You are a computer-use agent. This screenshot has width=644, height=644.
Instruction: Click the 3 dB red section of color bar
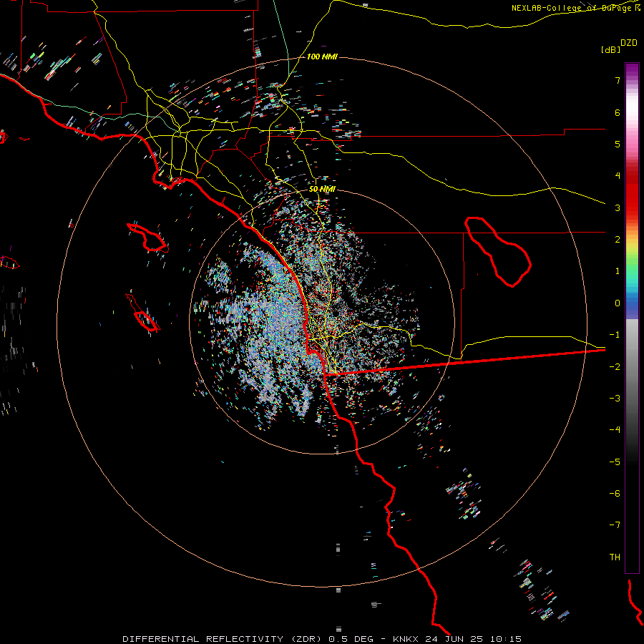[632, 208]
